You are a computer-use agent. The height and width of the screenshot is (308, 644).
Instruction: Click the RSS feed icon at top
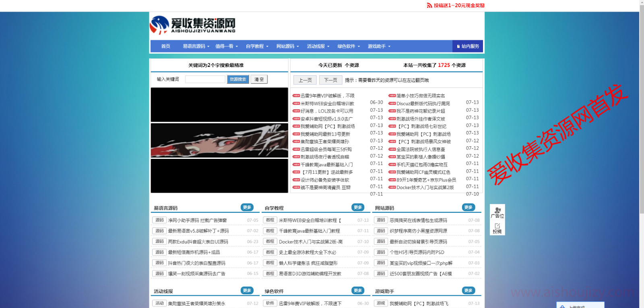tap(429, 6)
